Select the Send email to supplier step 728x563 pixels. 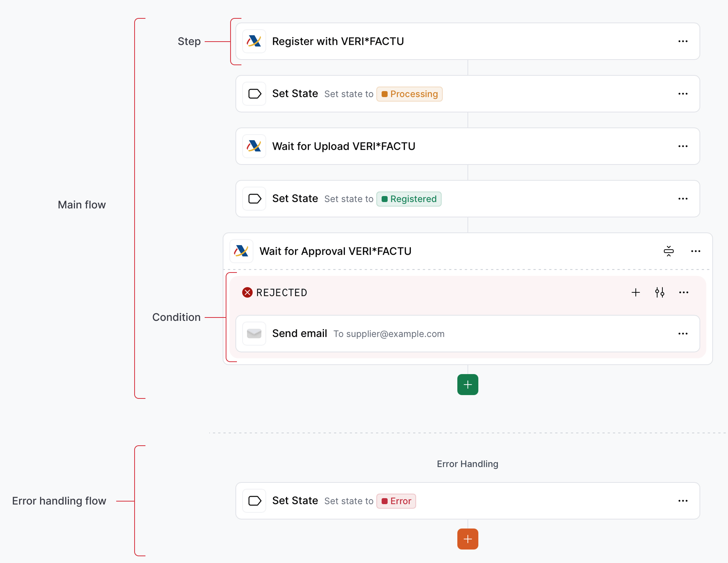(412, 334)
